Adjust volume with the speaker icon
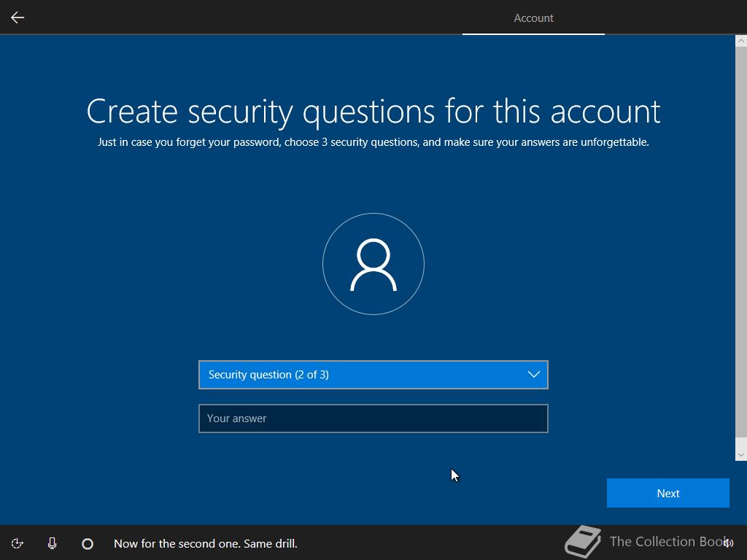This screenshot has height=560, width=747. click(x=728, y=543)
